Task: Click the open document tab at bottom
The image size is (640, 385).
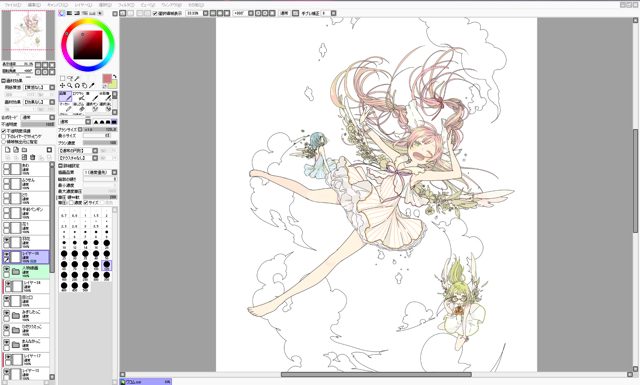Action: pos(146,382)
